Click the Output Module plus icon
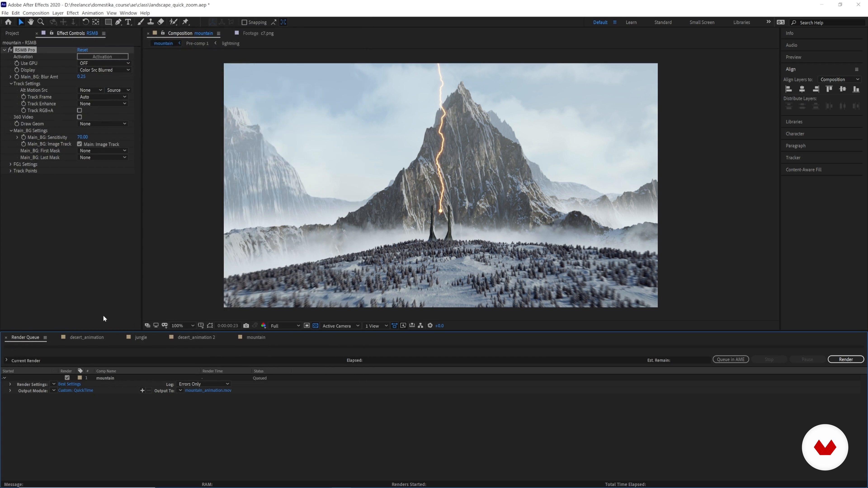The width and height of the screenshot is (868, 488). tap(142, 391)
